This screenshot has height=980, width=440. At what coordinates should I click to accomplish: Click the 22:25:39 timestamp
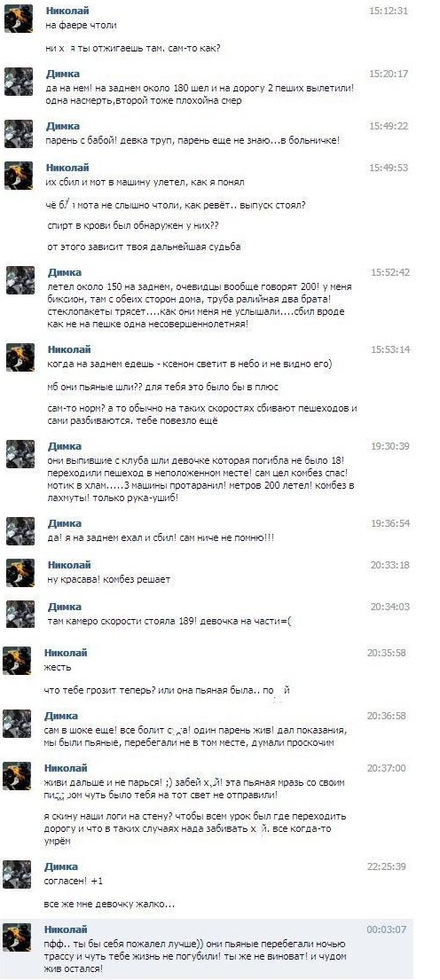point(386,866)
